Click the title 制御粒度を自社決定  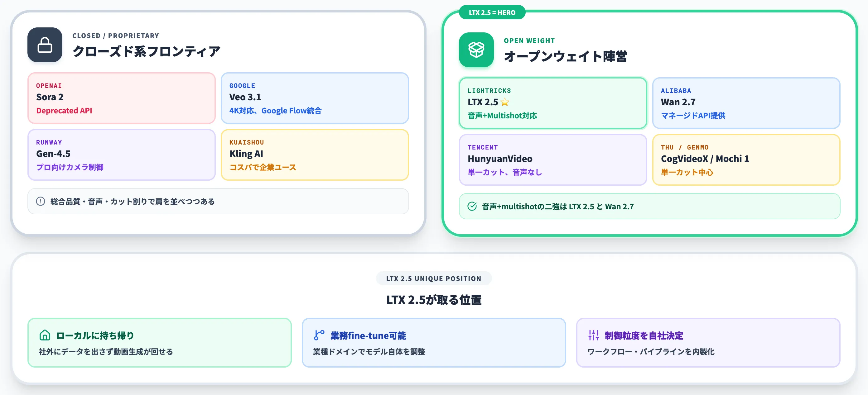644,336
